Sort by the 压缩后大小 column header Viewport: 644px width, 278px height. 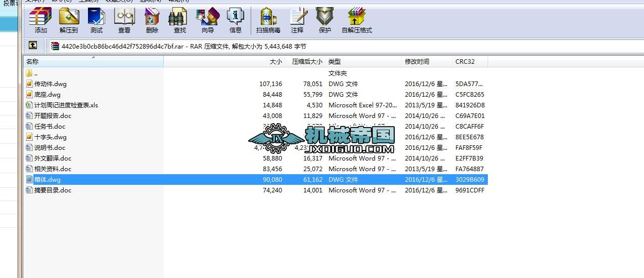(305, 61)
